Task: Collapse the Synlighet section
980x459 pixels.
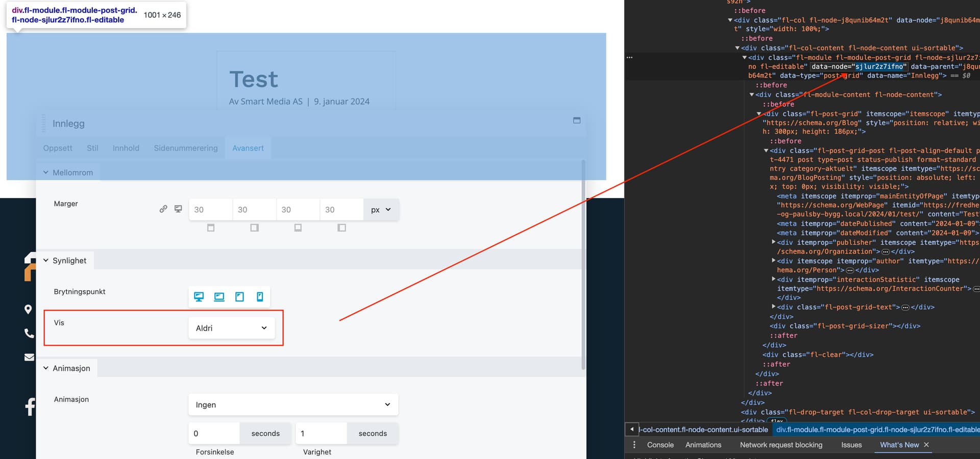Action: pyautogui.click(x=46, y=261)
